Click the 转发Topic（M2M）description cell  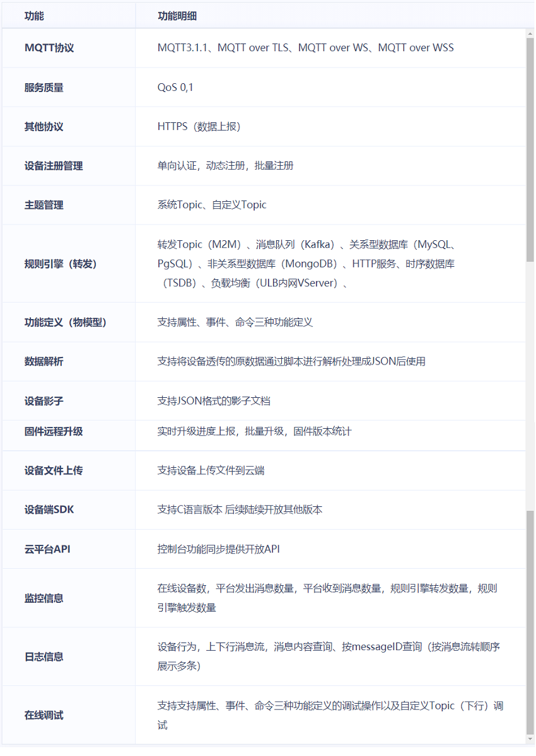click(x=306, y=264)
